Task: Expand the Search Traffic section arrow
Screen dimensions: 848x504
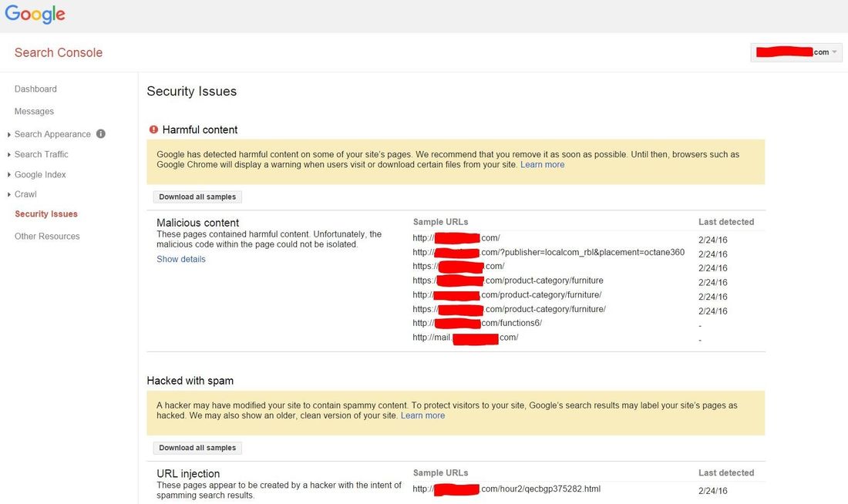Action: click(9, 155)
